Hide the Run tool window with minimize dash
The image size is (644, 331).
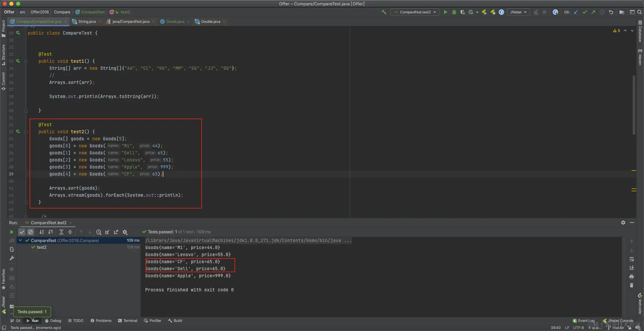coord(632,223)
